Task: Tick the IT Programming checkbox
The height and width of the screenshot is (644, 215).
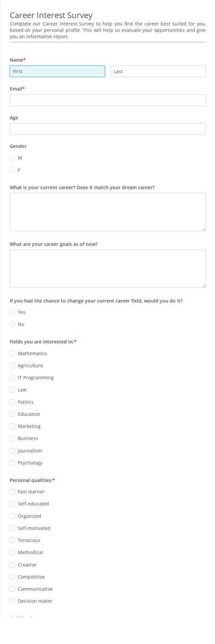Action: click(x=13, y=378)
